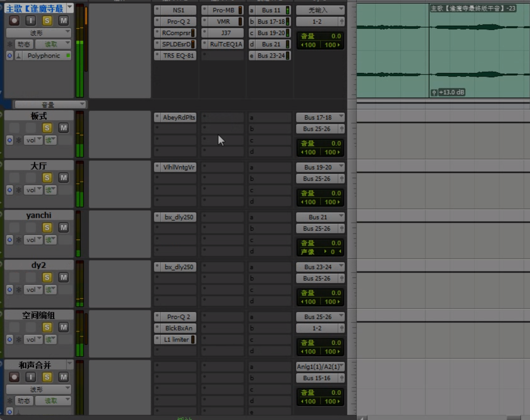
Task: Arm record on the 主歌 lead vocal track
Action: tap(14, 21)
